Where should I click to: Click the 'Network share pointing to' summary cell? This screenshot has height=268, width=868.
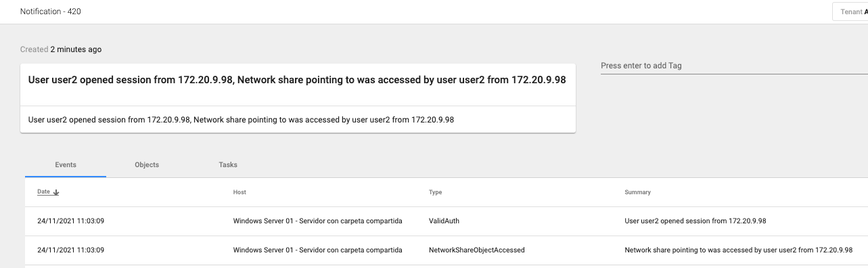click(738, 250)
